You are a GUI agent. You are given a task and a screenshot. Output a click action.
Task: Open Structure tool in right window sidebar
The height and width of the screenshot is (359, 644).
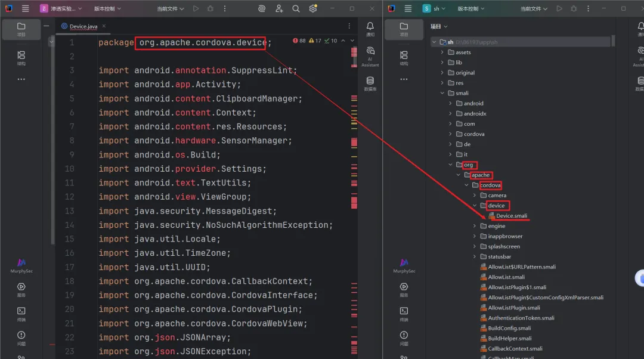pyautogui.click(x=404, y=57)
